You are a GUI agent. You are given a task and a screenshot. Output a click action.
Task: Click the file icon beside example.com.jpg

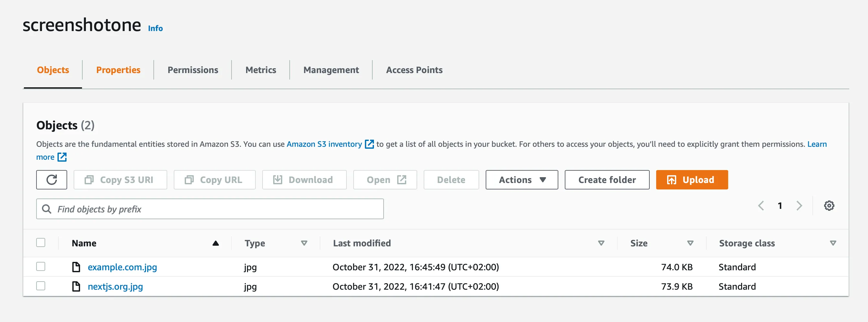coord(76,267)
